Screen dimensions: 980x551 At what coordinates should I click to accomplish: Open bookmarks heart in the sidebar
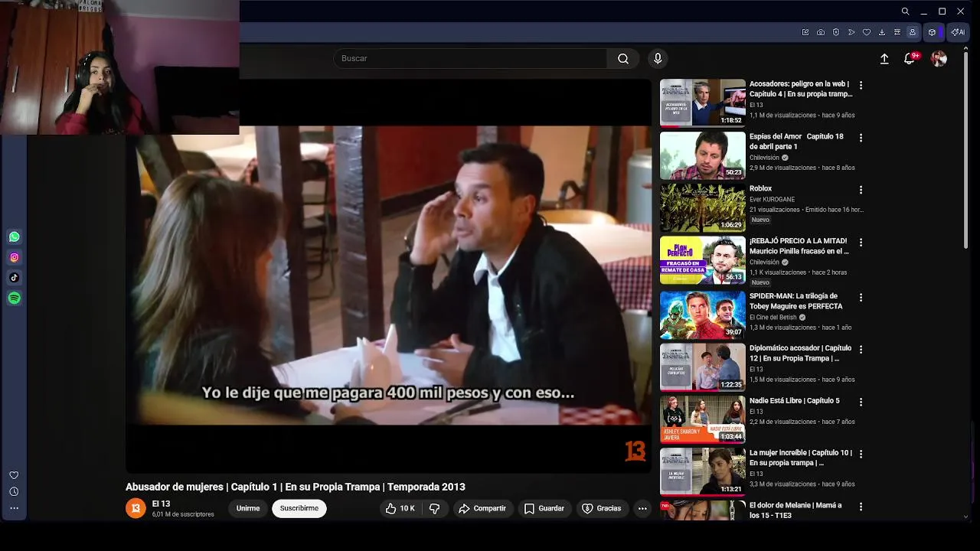pos(14,475)
